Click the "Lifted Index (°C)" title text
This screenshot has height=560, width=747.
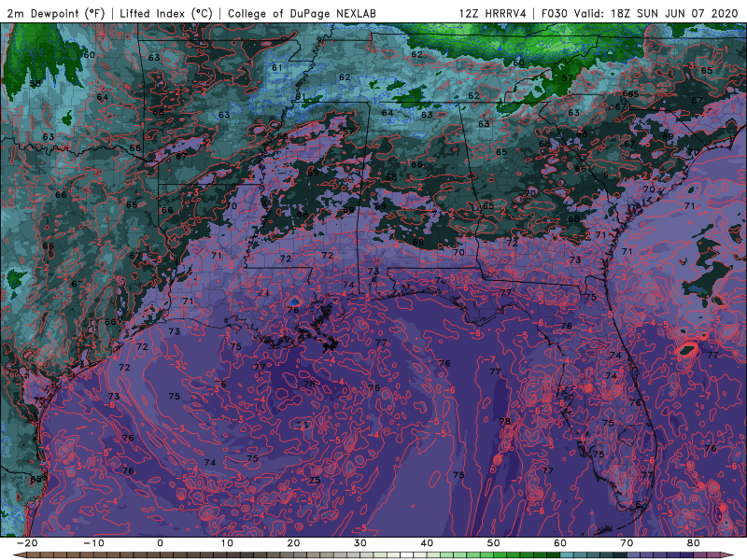pyautogui.click(x=166, y=14)
